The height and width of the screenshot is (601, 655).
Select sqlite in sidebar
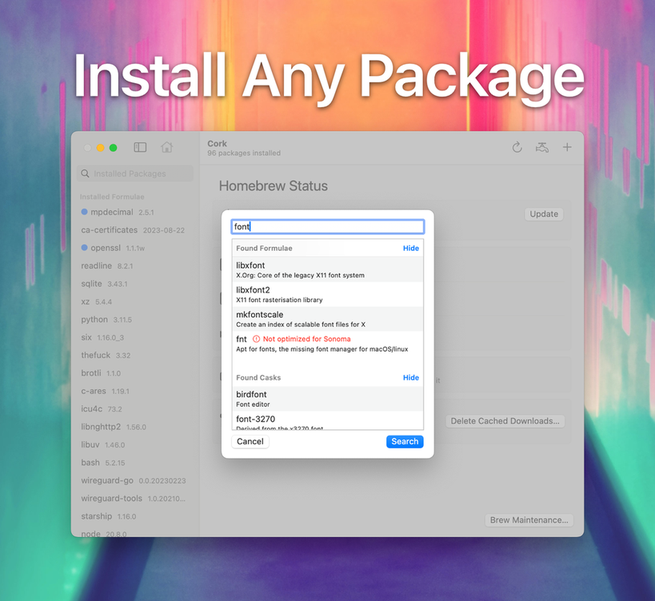pyautogui.click(x=135, y=284)
